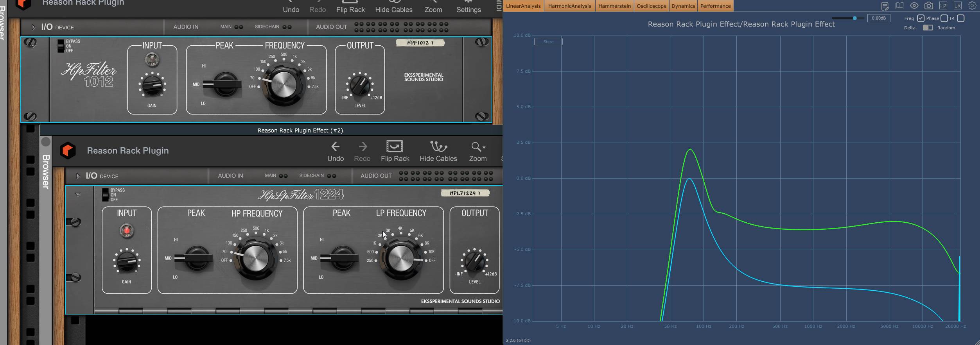
Task: Expand I/O Device in top rack window
Action: (33, 27)
